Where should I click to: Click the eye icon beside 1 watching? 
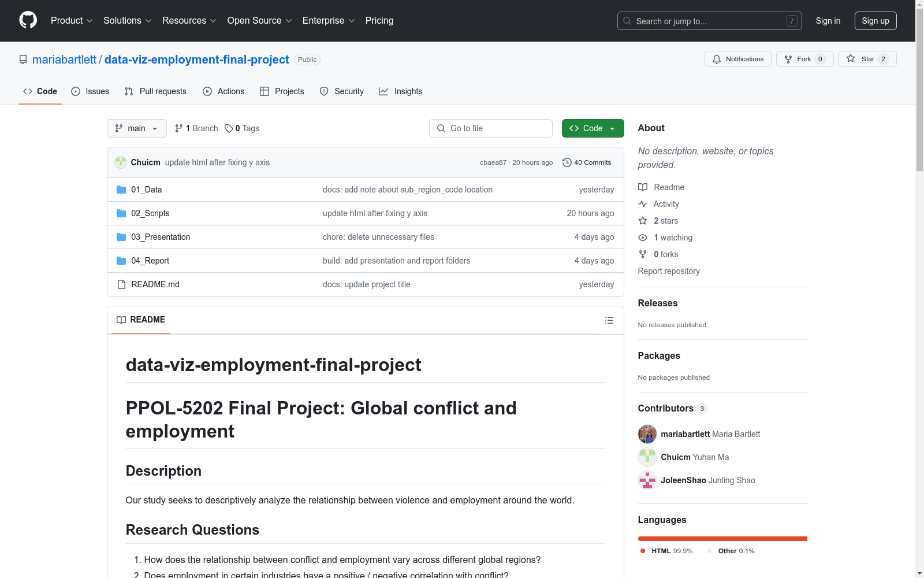pos(643,238)
